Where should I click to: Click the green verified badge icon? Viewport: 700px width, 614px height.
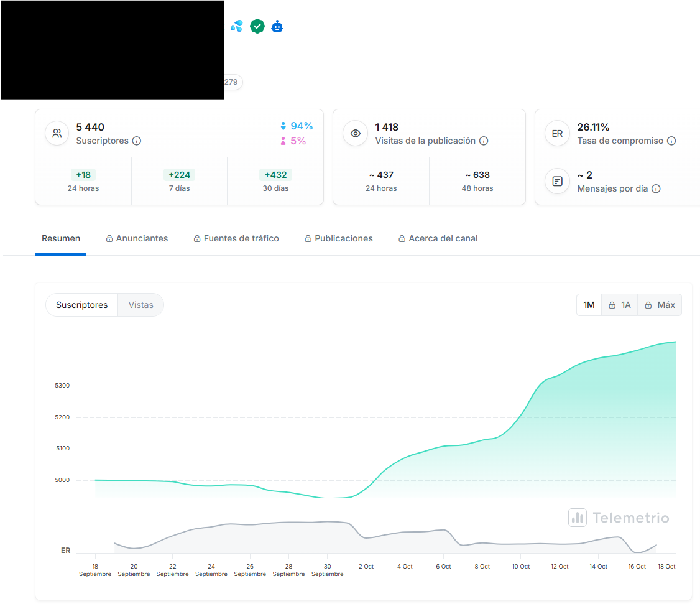pyautogui.click(x=257, y=26)
